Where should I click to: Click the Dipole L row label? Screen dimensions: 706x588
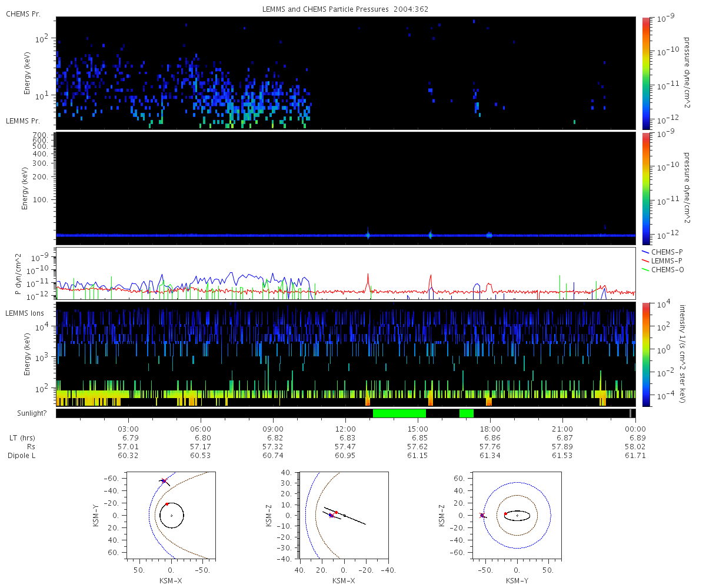click(23, 456)
